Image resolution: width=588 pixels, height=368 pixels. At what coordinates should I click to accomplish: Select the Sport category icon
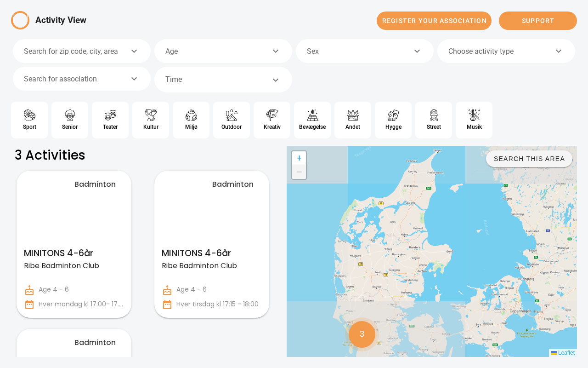click(29, 115)
